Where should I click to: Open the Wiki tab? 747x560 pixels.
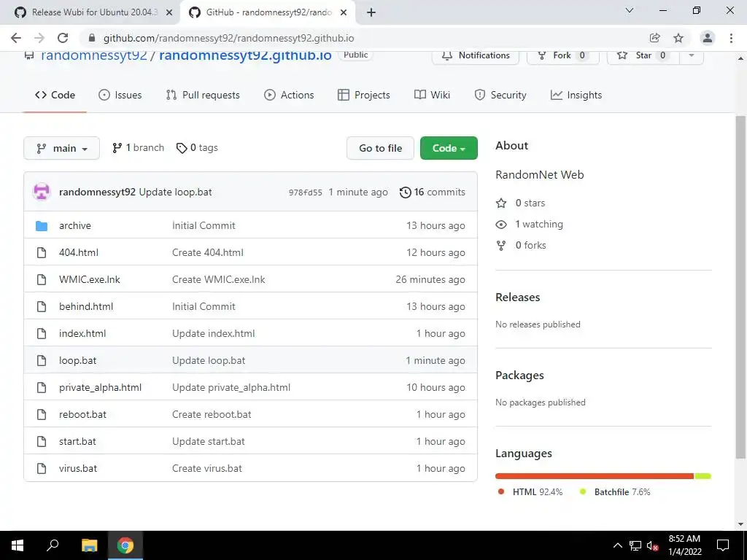coord(432,96)
